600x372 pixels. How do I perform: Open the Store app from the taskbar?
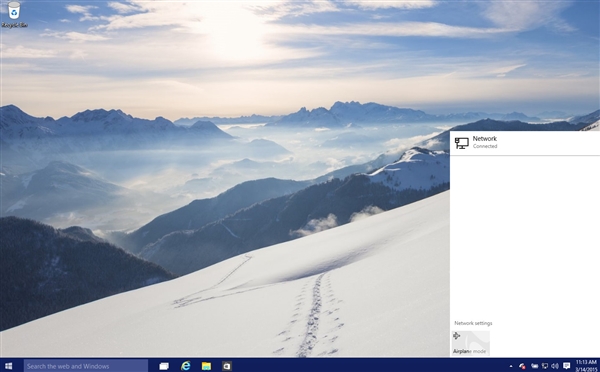227,366
